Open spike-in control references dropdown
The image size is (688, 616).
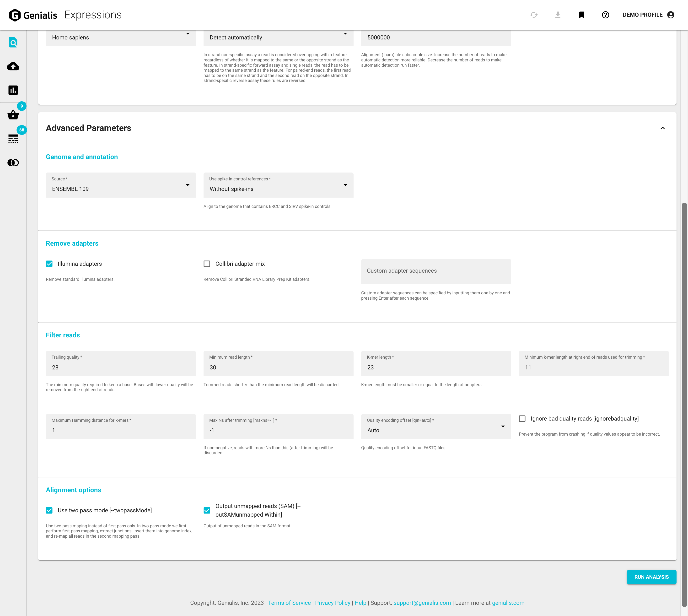pyautogui.click(x=278, y=185)
